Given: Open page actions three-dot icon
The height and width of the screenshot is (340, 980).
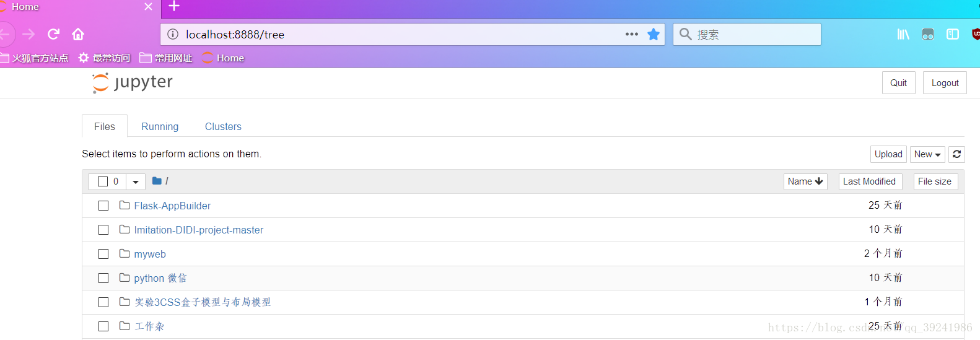Looking at the screenshot, I should point(632,34).
